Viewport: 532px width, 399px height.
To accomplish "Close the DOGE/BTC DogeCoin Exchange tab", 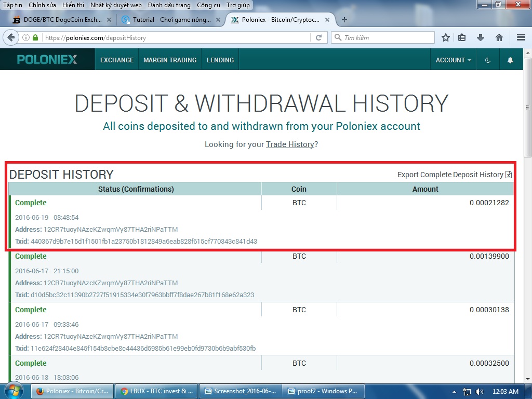I will pyautogui.click(x=109, y=20).
